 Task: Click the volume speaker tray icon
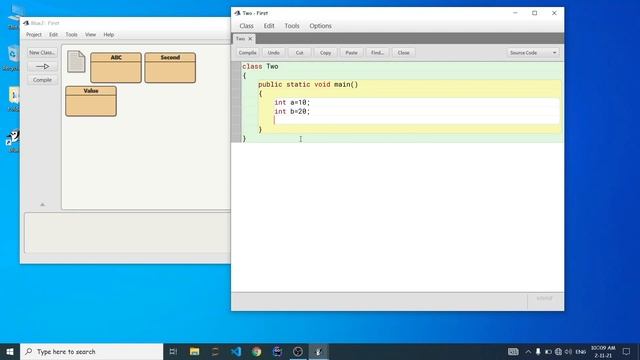(568, 351)
